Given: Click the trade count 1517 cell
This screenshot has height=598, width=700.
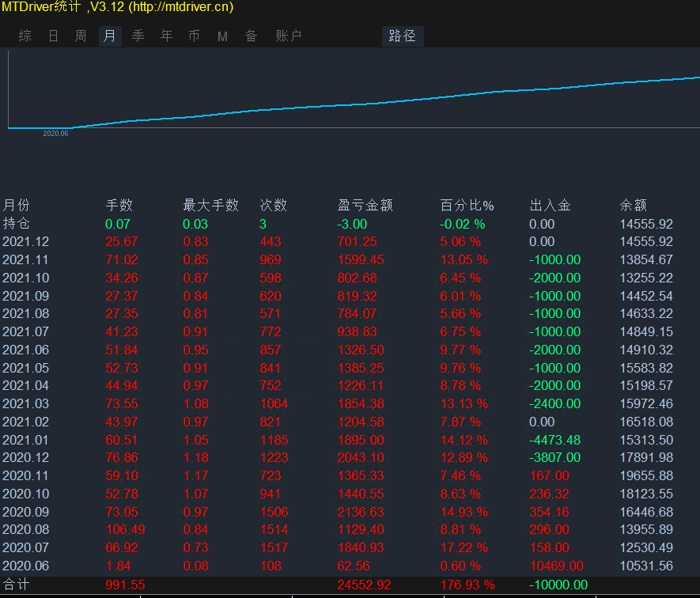Looking at the screenshot, I should [274, 547].
